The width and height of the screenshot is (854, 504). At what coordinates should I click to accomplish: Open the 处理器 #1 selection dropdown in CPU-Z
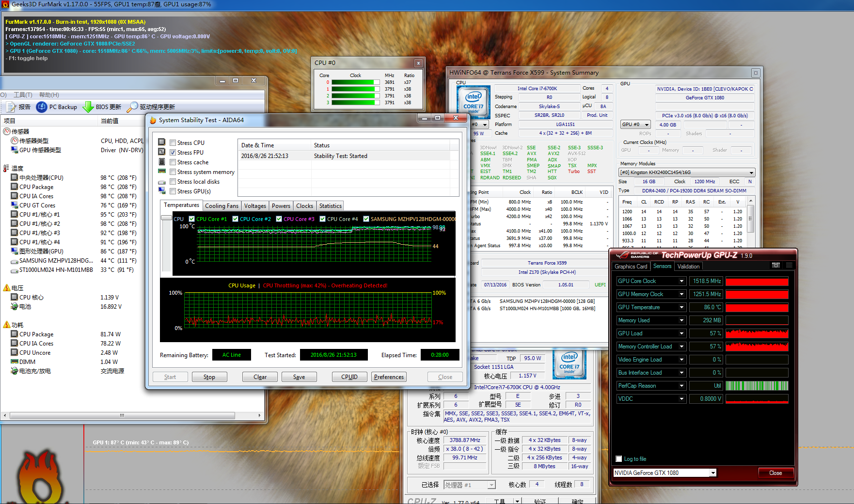point(470,485)
